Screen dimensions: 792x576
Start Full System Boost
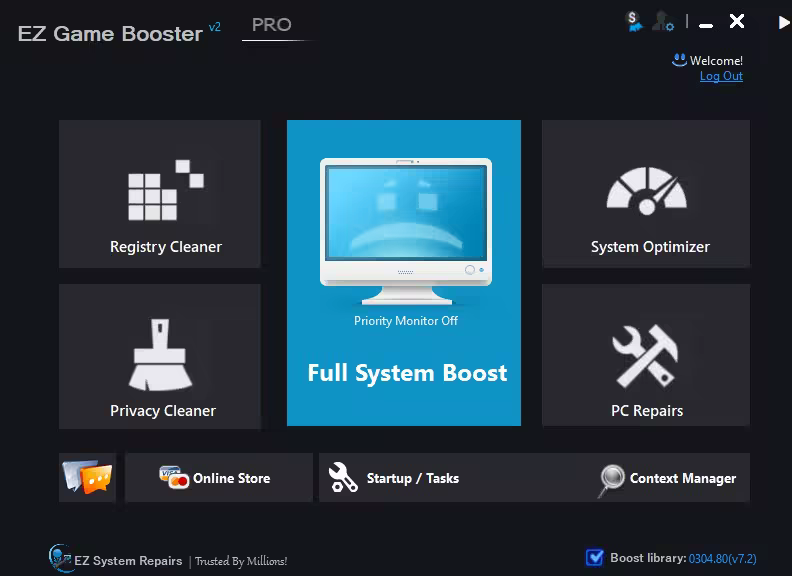(407, 373)
